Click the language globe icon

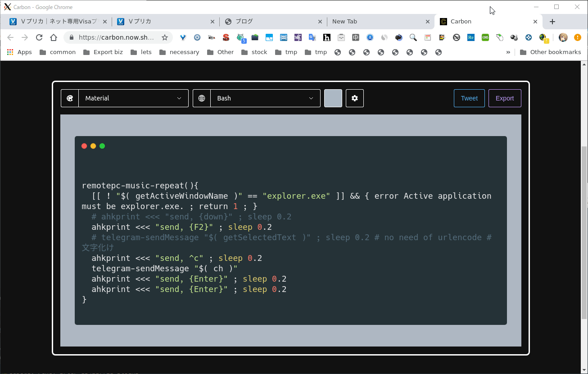click(x=202, y=98)
